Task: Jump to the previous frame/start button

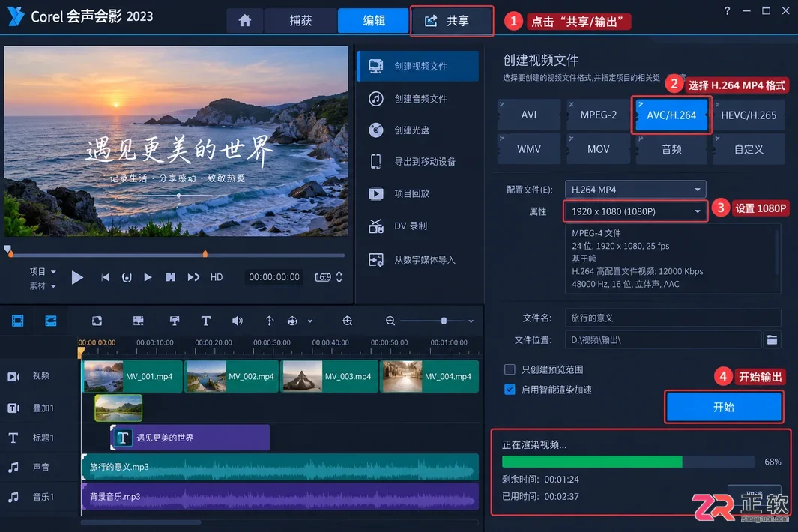Action: [x=106, y=277]
